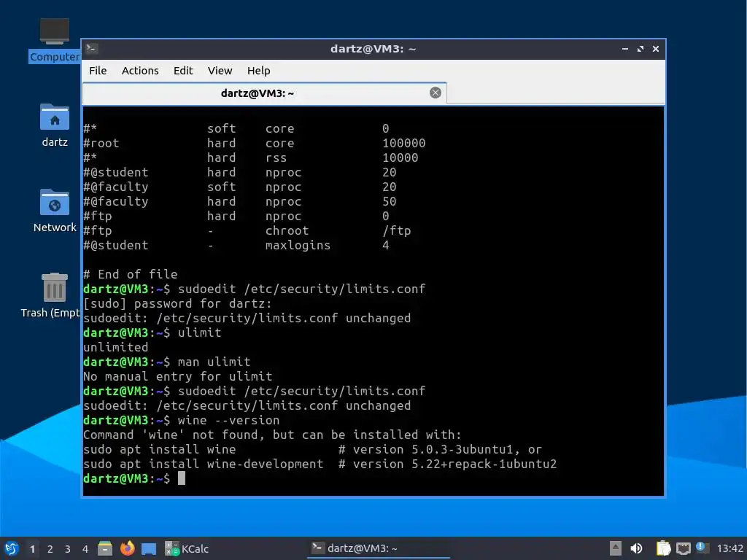Click the 'chroot' text in #ftp row
The width and height of the screenshot is (747, 560).
click(287, 231)
